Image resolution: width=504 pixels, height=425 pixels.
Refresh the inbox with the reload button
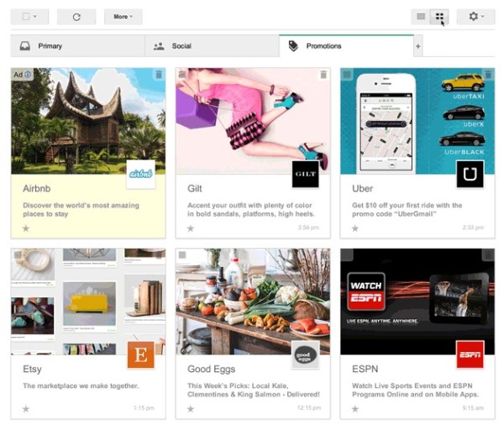pos(76,17)
